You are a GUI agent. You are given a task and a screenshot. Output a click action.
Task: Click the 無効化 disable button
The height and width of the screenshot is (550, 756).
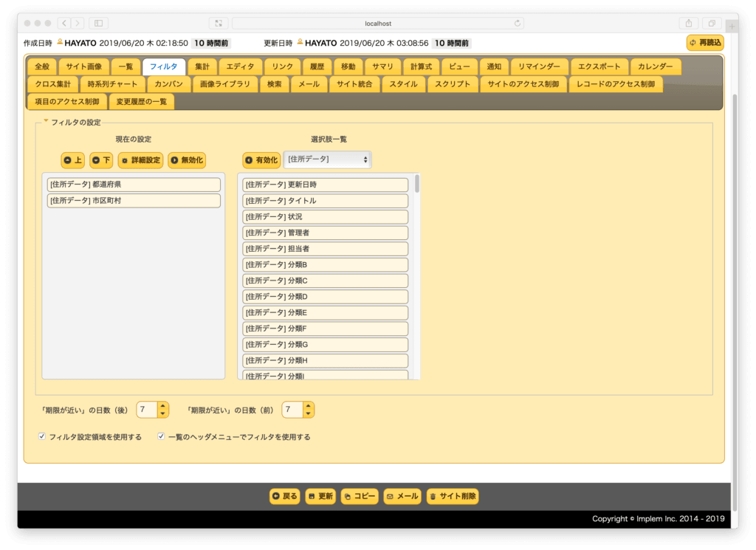187,160
